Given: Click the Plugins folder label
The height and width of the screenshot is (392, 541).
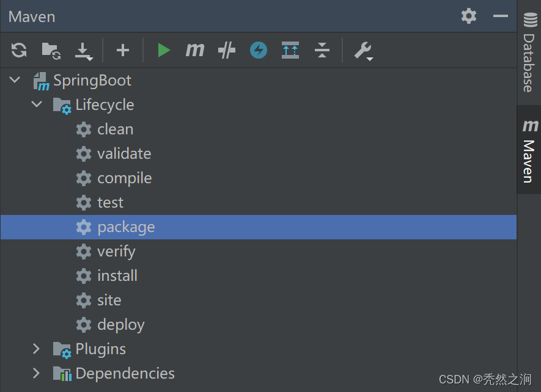Looking at the screenshot, I should pos(100,350).
